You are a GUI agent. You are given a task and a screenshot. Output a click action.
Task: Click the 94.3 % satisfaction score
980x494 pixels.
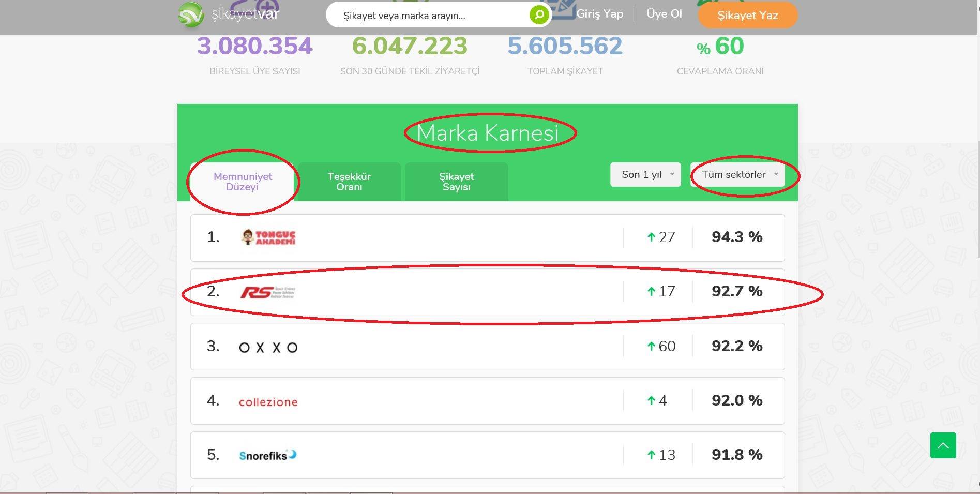[737, 237]
